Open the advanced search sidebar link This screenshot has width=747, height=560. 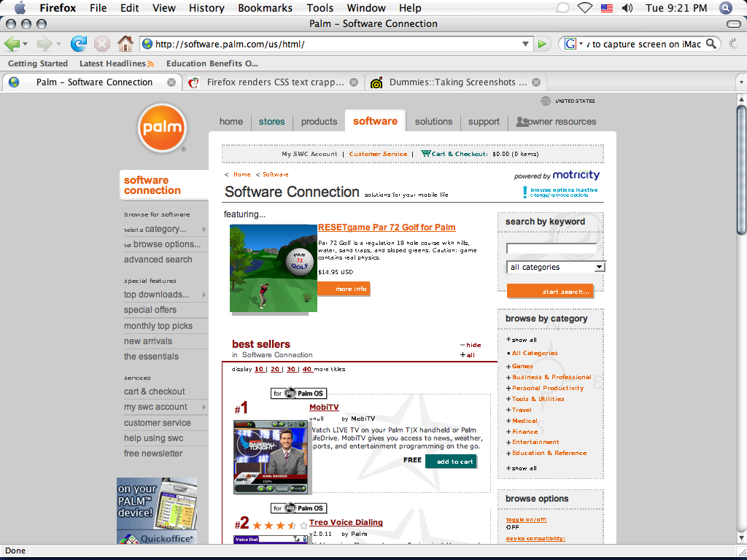[158, 260]
